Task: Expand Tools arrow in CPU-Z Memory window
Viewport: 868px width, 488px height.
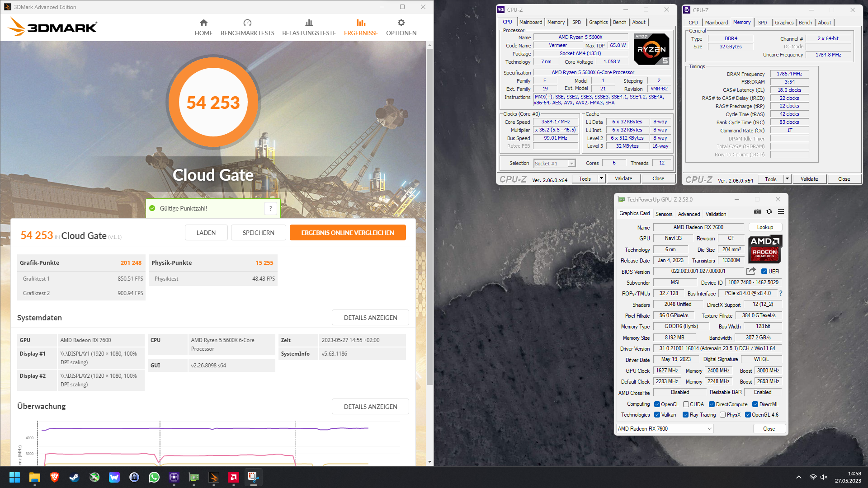Action: coord(787,179)
